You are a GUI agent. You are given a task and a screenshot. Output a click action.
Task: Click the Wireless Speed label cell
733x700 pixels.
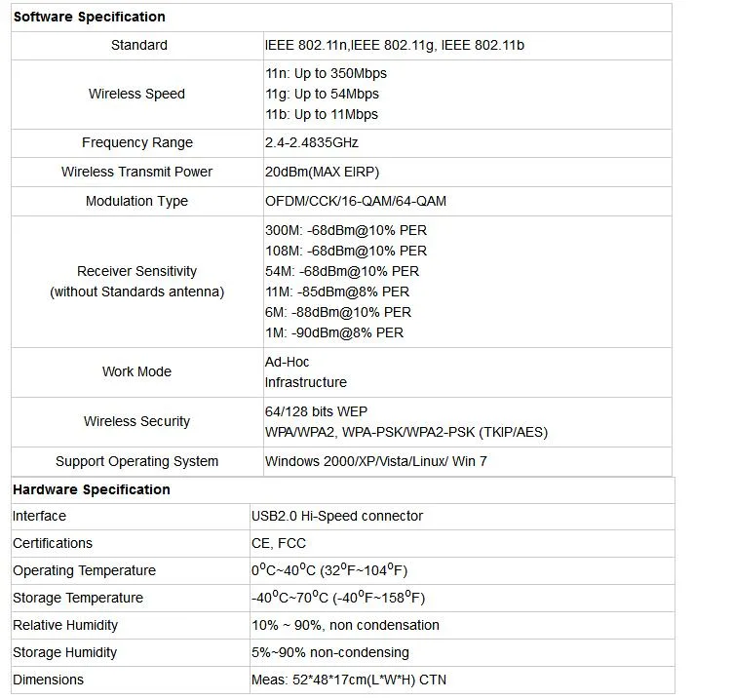click(x=137, y=94)
